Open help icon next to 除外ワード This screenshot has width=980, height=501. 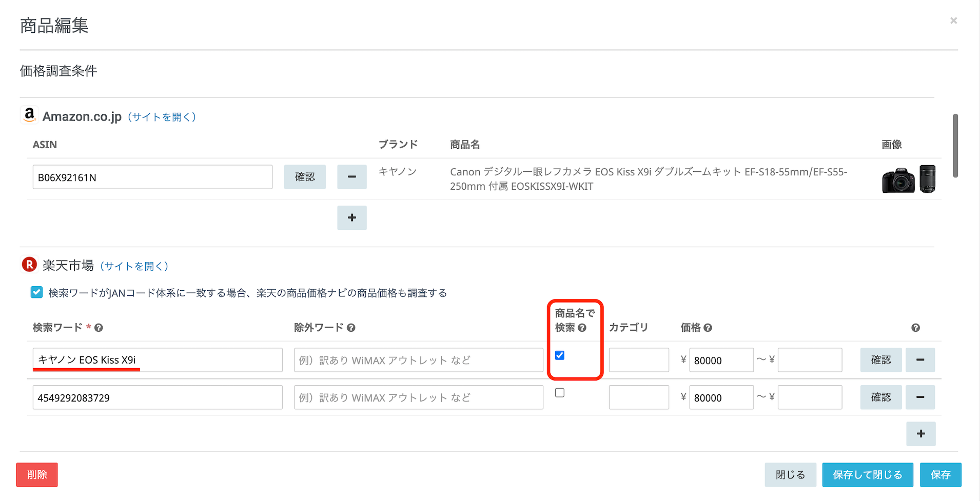click(351, 328)
